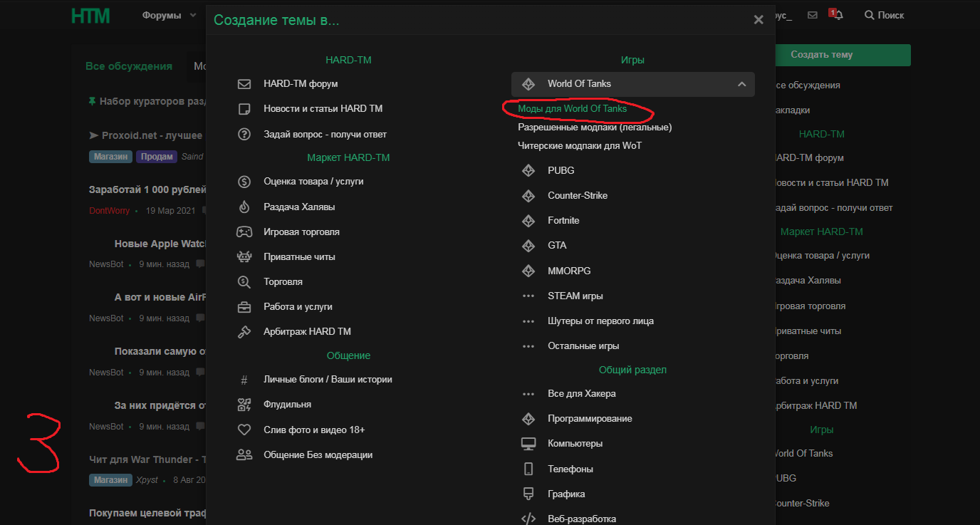Collapse the World Of Tanks section chevron
Viewport: 980px width, 525px height.
pyautogui.click(x=741, y=84)
